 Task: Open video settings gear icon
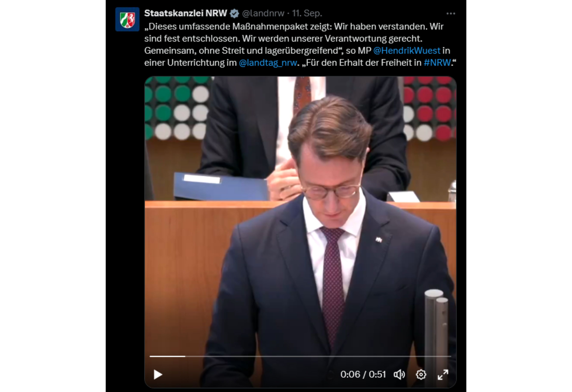coord(421,375)
